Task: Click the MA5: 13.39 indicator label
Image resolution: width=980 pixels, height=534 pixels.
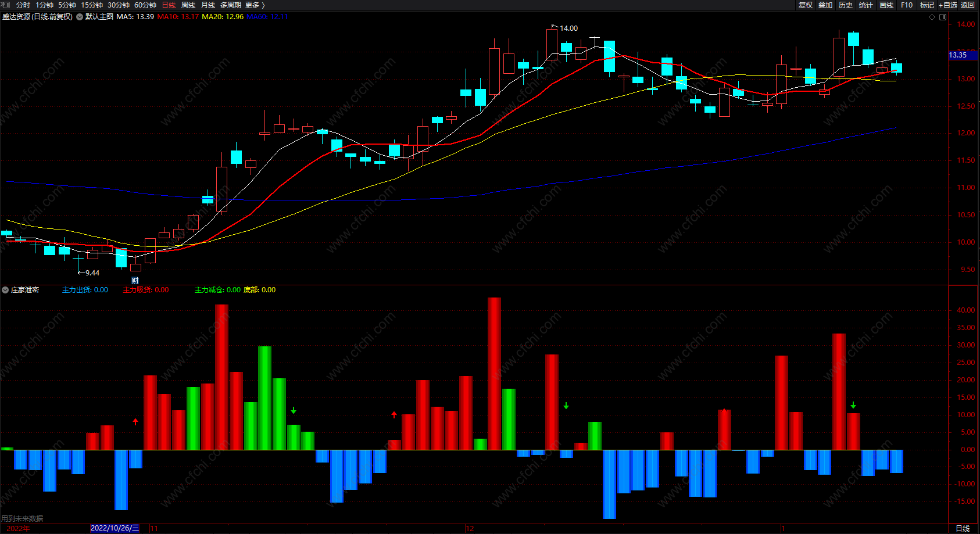Action: [x=135, y=17]
